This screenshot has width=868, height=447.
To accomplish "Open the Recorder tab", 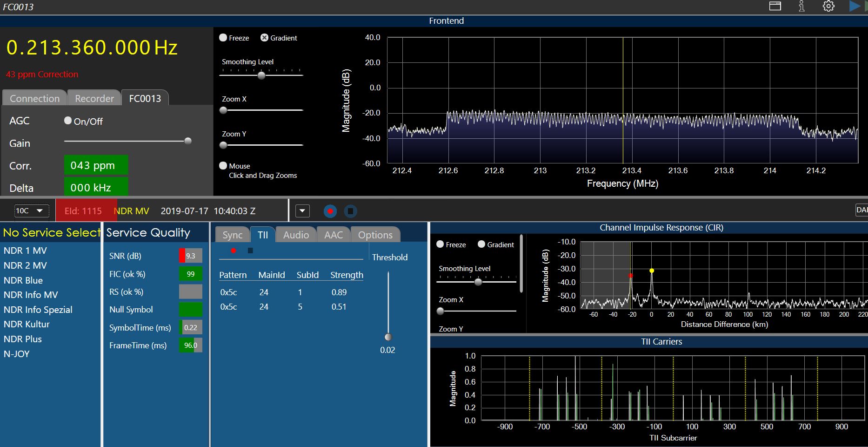I will (94, 99).
